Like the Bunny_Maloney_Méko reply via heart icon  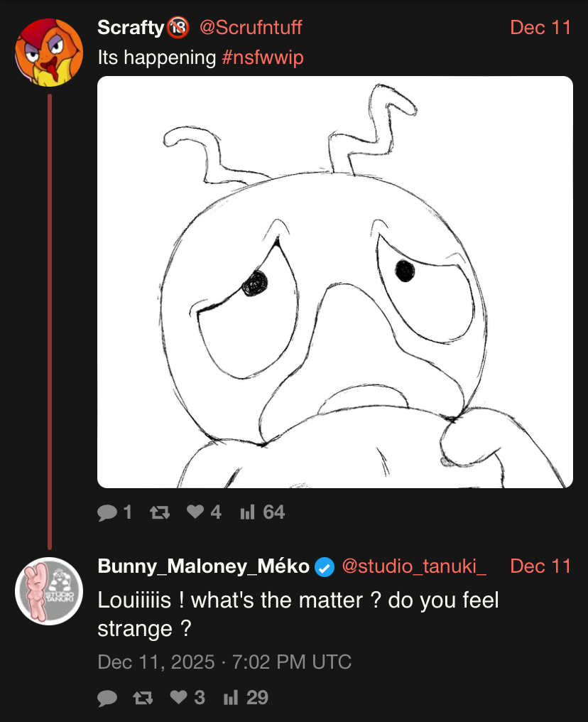(179, 699)
